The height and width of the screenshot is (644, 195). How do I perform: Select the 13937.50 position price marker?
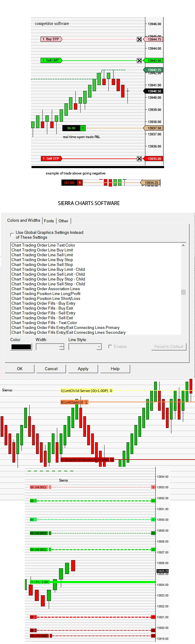(x=154, y=128)
